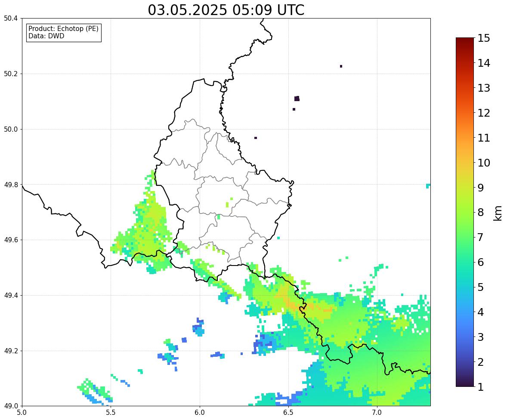Click the colorbar tick label '14'
The image size is (507, 420).
[x=484, y=63]
